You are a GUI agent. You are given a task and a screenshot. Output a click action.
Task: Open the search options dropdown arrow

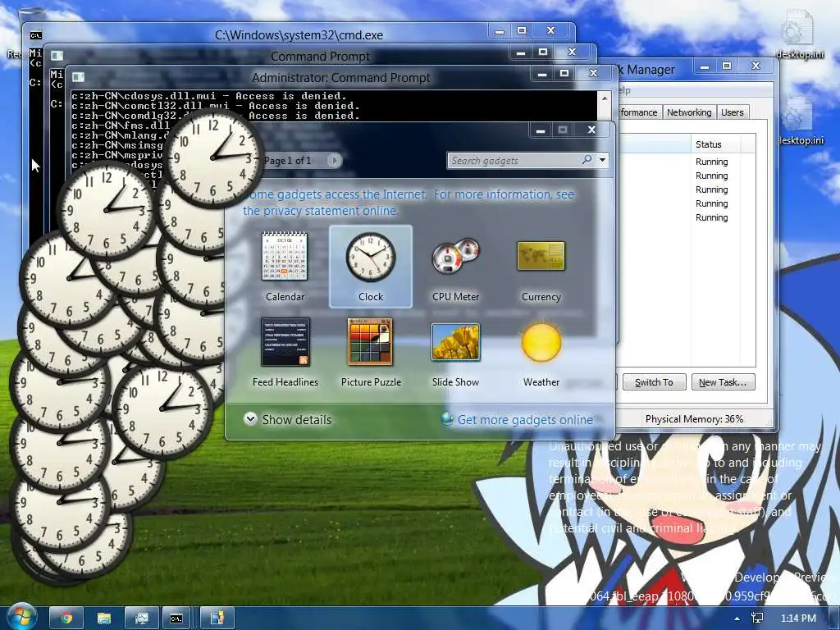(x=603, y=160)
